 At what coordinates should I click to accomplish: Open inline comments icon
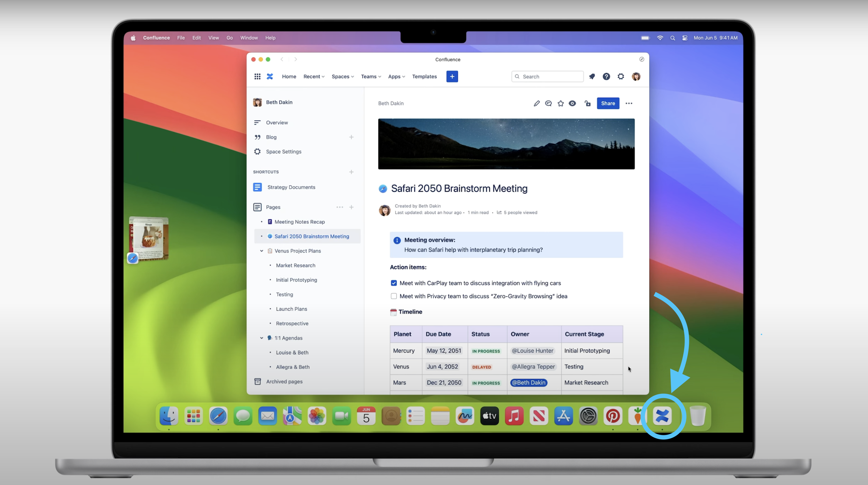click(x=548, y=104)
